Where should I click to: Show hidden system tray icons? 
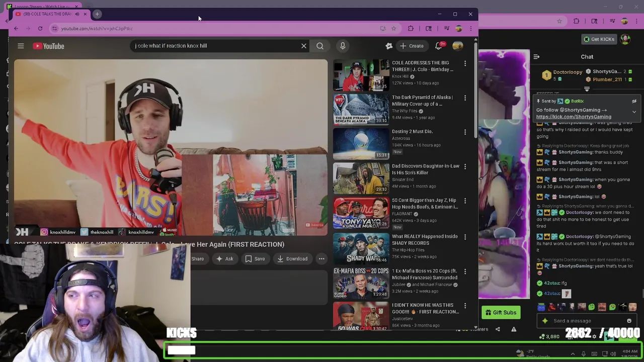[573, 353]
